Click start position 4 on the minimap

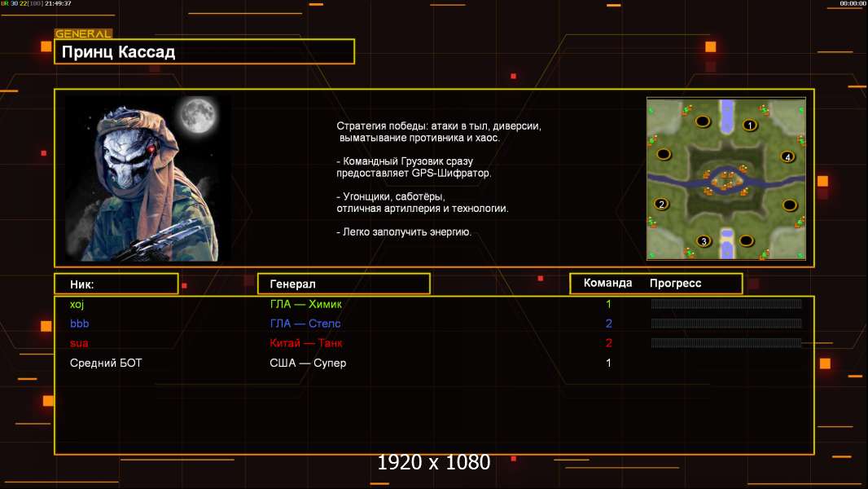pyautogui.click(x=787, y=156)
